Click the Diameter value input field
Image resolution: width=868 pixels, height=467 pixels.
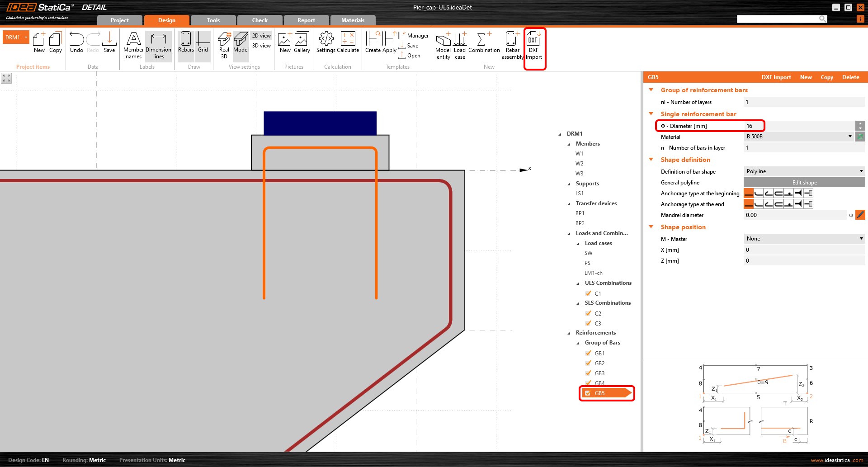[x=798, y=126]
